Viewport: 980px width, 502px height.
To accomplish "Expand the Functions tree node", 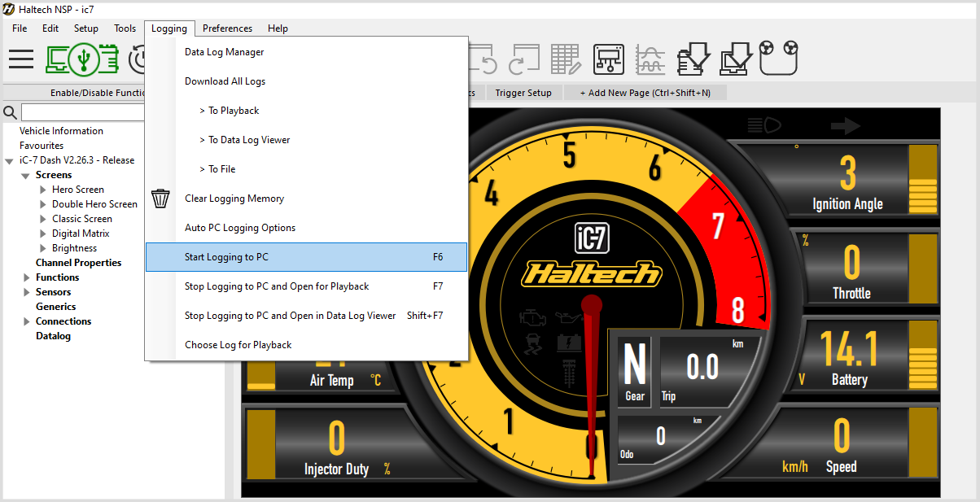I will tap(27, 278).
